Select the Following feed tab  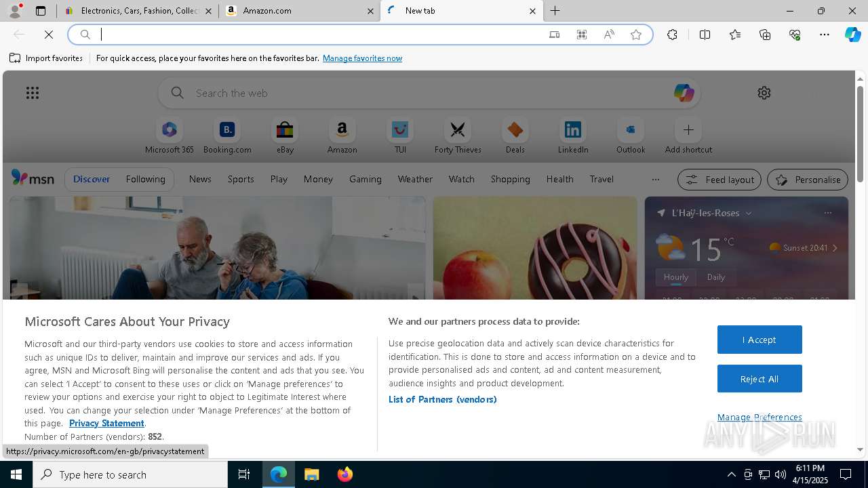(x=145, y=179)
